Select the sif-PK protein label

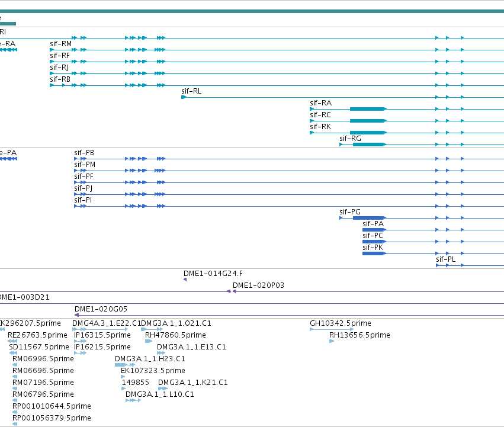(x=373, y=248)
